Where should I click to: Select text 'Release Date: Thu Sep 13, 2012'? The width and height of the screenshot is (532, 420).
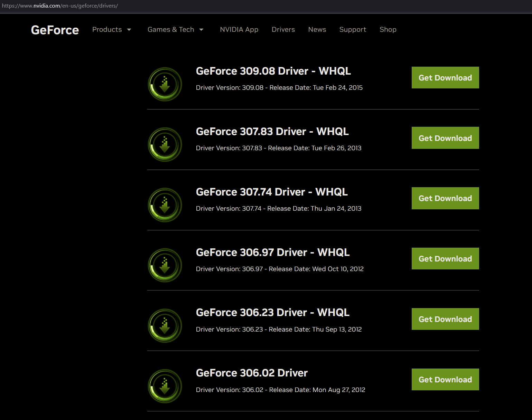(x=315, y=330)
